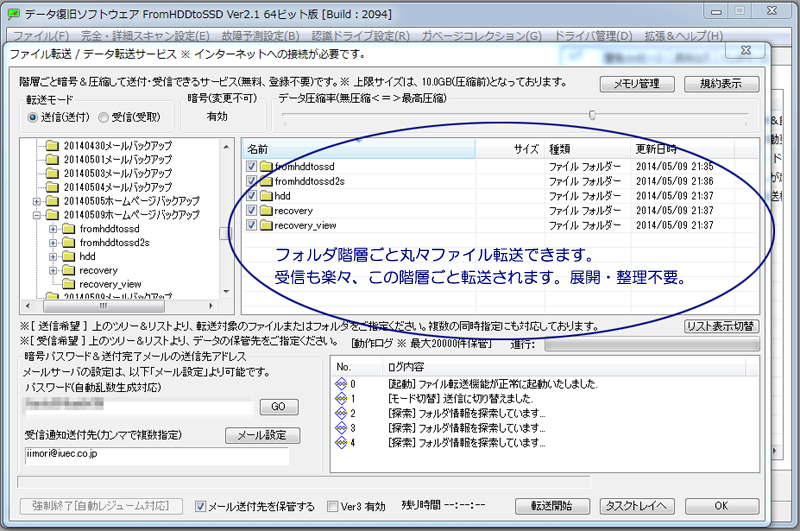Click メモリ管理 button

(637, 84)
